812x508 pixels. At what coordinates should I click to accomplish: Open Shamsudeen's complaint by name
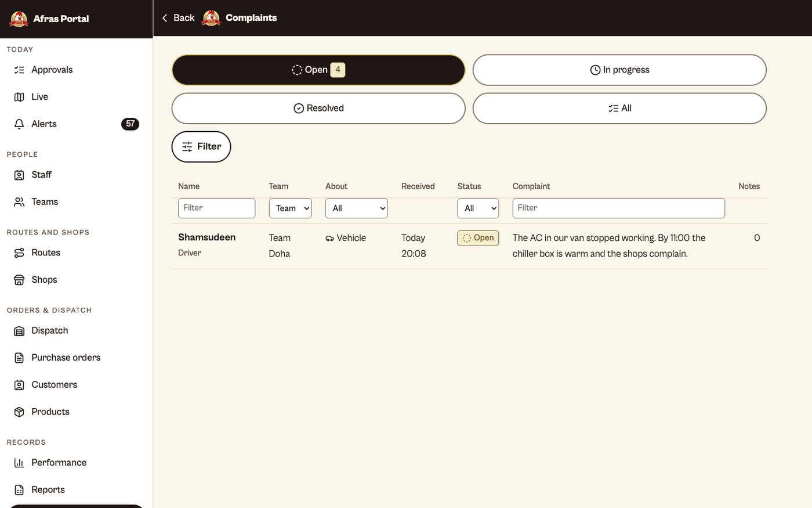click(x=206, y=237)
